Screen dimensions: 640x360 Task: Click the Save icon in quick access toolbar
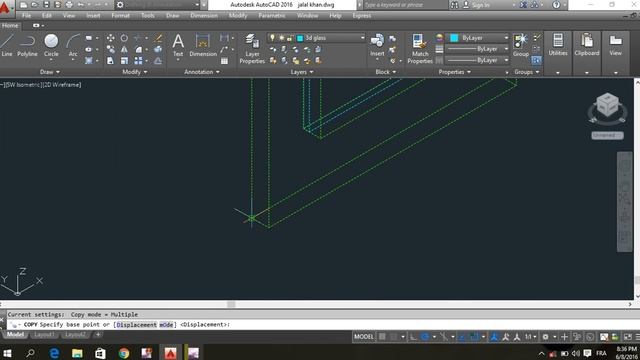tap(46, 5)
